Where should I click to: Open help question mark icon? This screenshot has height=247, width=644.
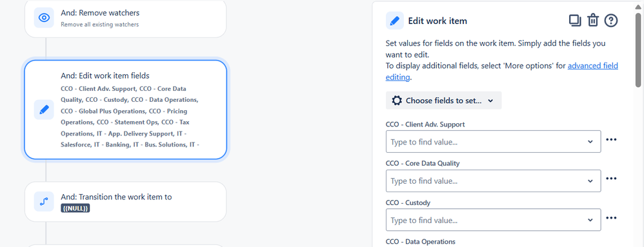pos(611,21)
